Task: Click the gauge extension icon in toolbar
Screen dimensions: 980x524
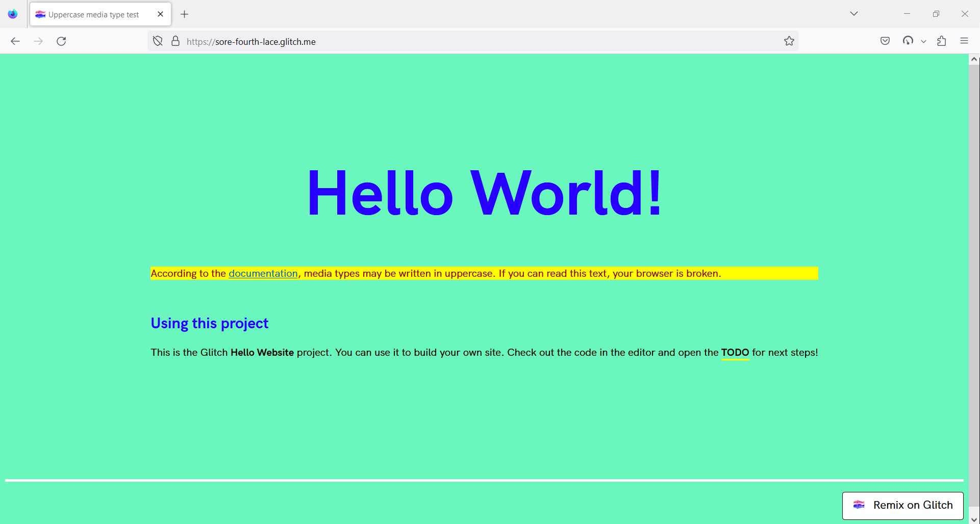Action: click(x=909, y=41)
